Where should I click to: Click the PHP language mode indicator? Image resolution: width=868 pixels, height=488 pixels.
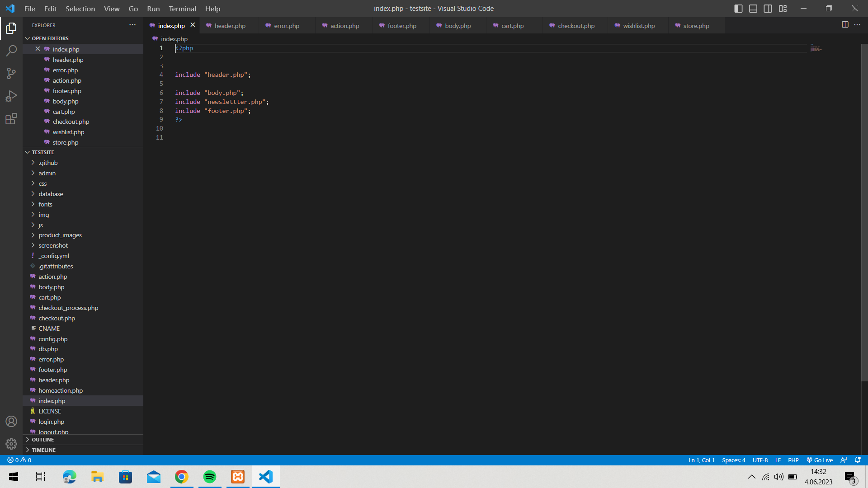(x=793, y=460)
